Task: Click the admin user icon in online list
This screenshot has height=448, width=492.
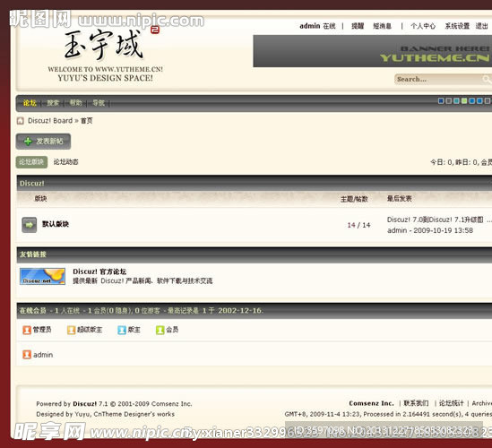Action: 27,355
